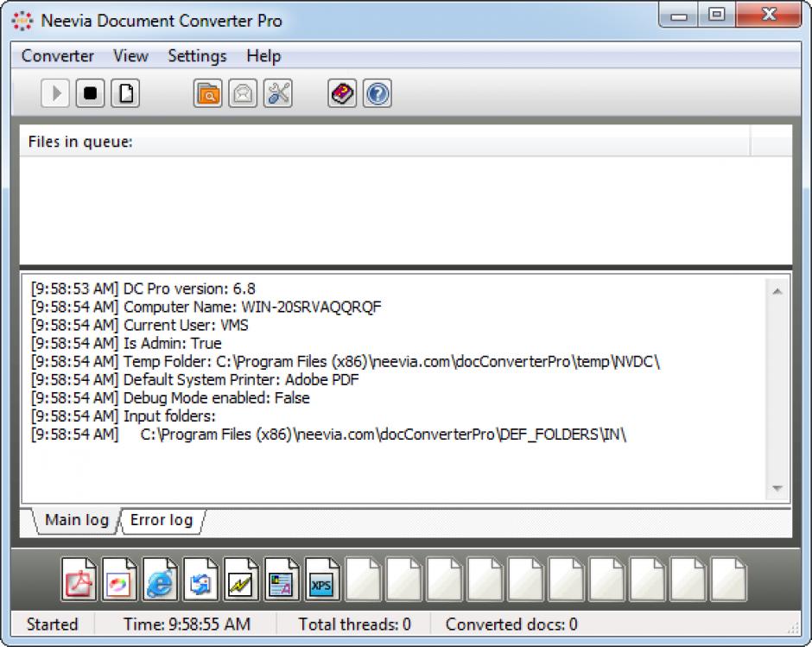Click the blank document toolbar icon
This screenshot has height=647, width=812.
(125, 94)
